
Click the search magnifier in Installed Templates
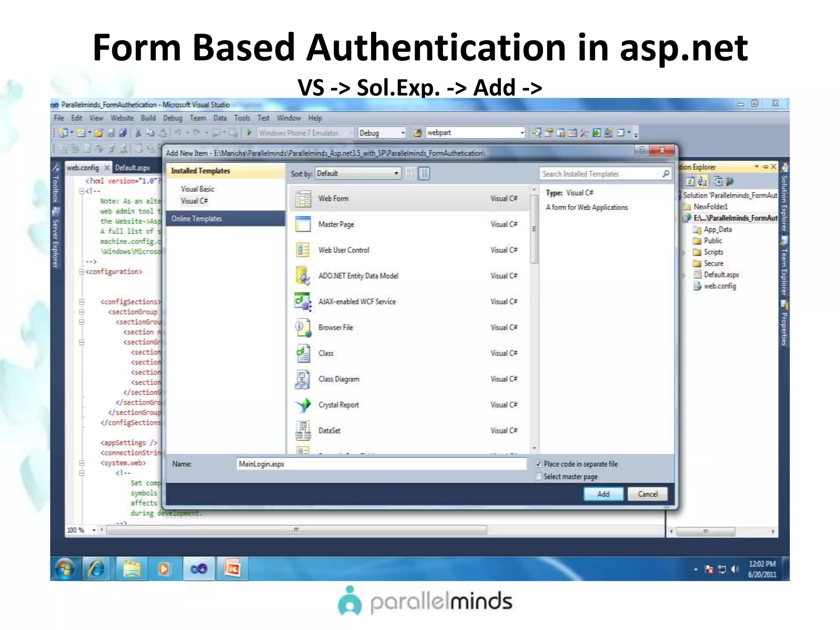[666, 174]
